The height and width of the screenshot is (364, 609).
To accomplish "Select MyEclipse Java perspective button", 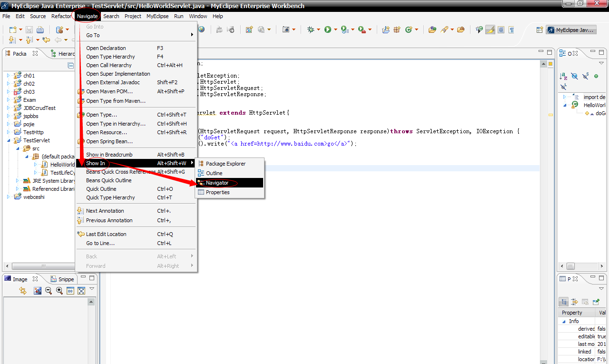I will click(x=571, y=30).
